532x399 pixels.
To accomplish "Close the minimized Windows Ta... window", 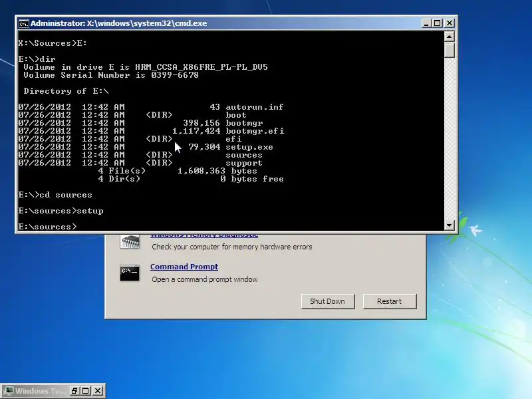I will tap(98, 390).
